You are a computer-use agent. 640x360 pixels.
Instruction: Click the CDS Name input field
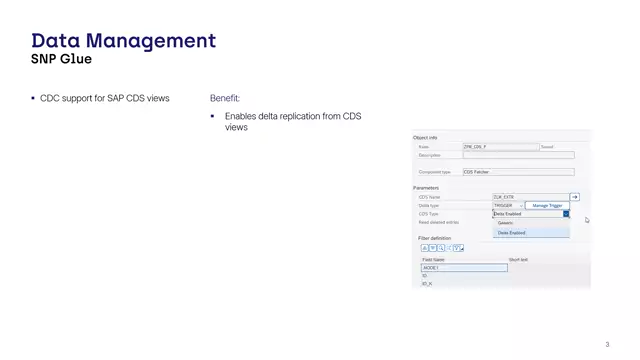tap(531, 197)
